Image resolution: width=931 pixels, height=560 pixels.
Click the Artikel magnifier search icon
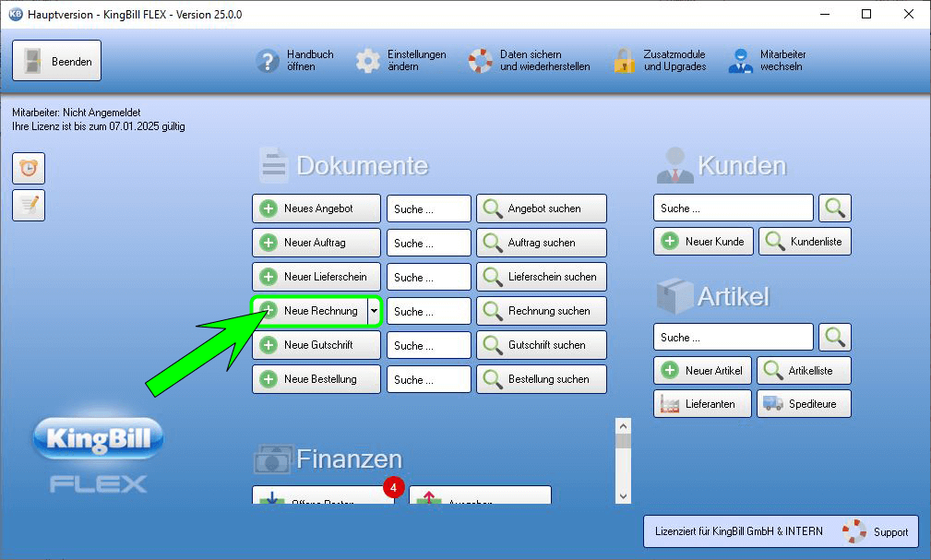click(x=835, y=338)
